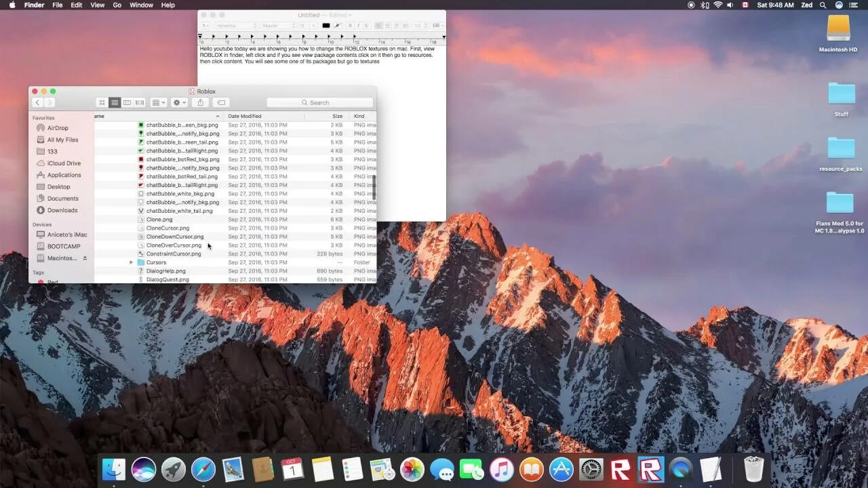Image resolution: width=868 pixels, height=488 pixels.
Task: Open Reminders list icon in Dock
Action: 353,469
